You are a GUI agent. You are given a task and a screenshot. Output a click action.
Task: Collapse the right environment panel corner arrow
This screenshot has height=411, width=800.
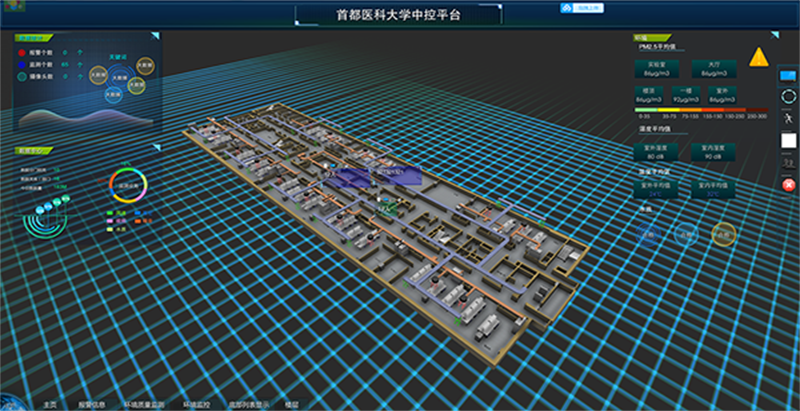pos(774,35)
